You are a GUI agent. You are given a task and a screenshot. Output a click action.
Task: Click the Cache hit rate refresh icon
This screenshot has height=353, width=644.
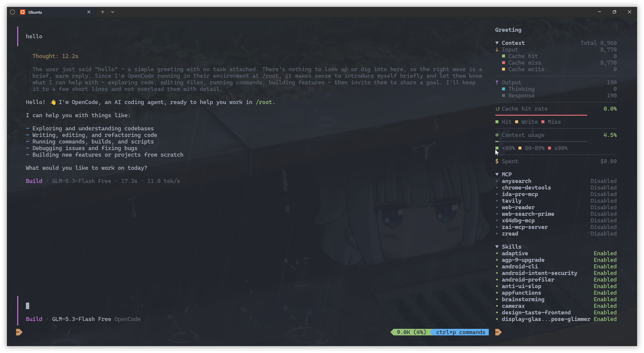(497, 109)
